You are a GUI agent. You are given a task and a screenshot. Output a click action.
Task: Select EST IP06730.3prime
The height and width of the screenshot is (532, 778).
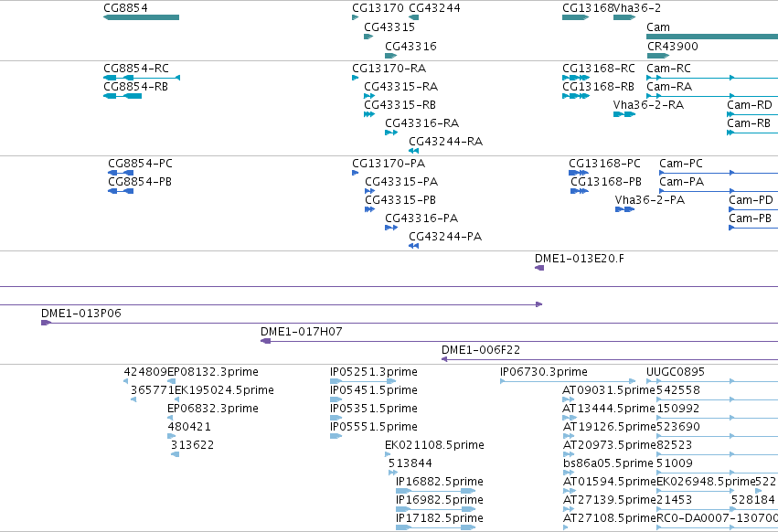click(544, 372)
